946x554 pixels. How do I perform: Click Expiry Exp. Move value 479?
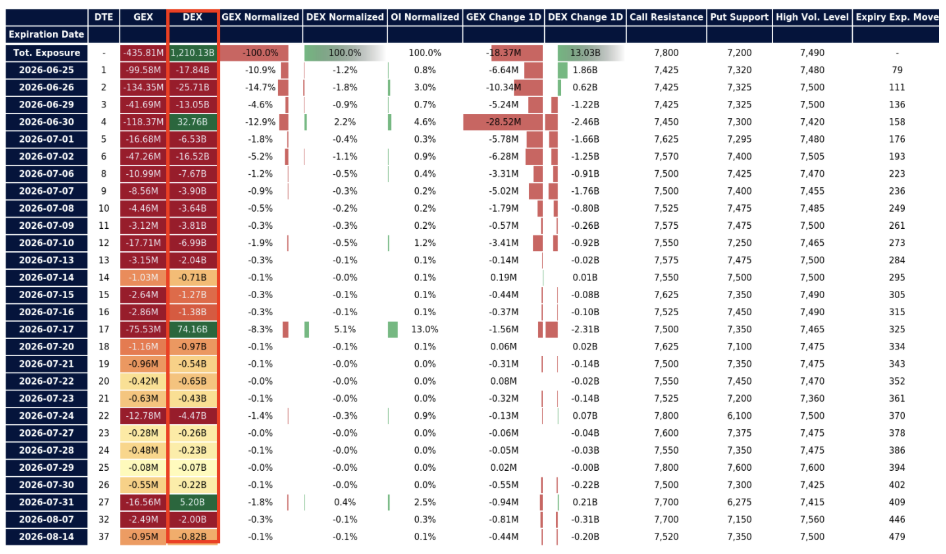coord(897,536)
